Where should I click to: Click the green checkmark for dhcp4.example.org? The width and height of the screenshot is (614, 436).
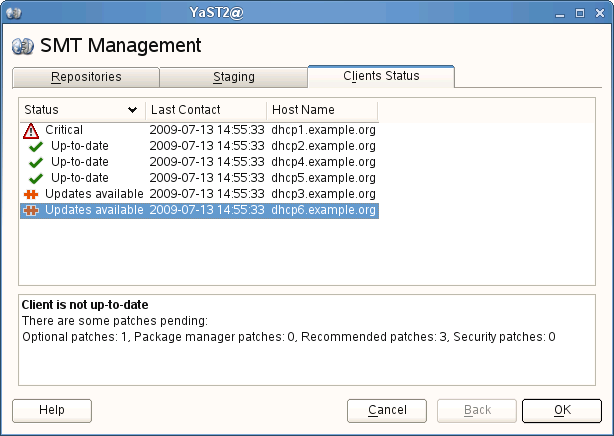pyautogui.click(x=37, y=162)
